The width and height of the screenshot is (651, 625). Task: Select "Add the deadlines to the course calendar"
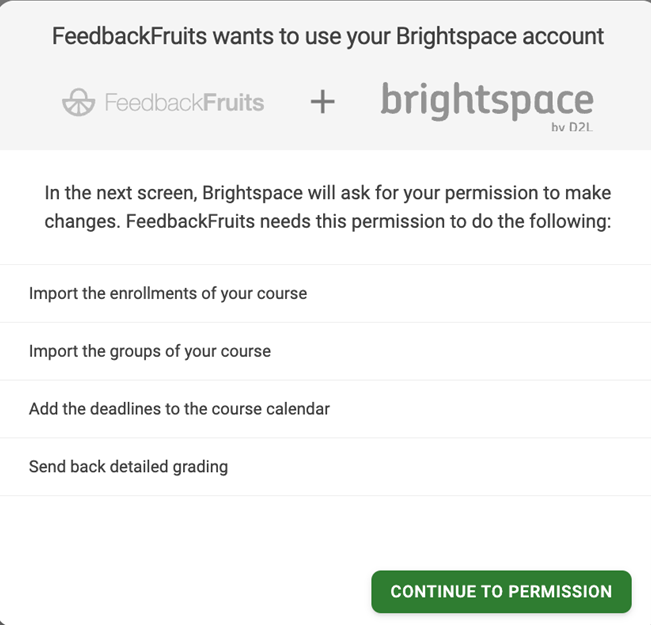click(x=179, y=409)
